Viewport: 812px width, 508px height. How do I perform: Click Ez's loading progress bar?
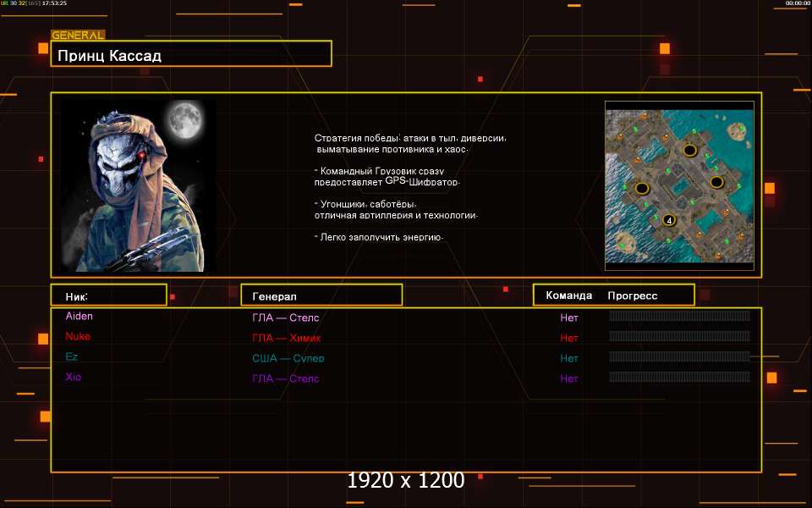click(x=679, y=356)
